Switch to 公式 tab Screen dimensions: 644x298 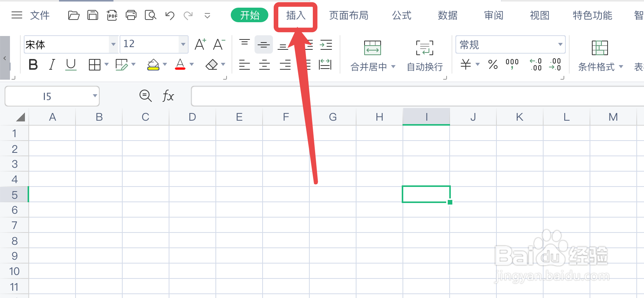[x=402, y=15]
